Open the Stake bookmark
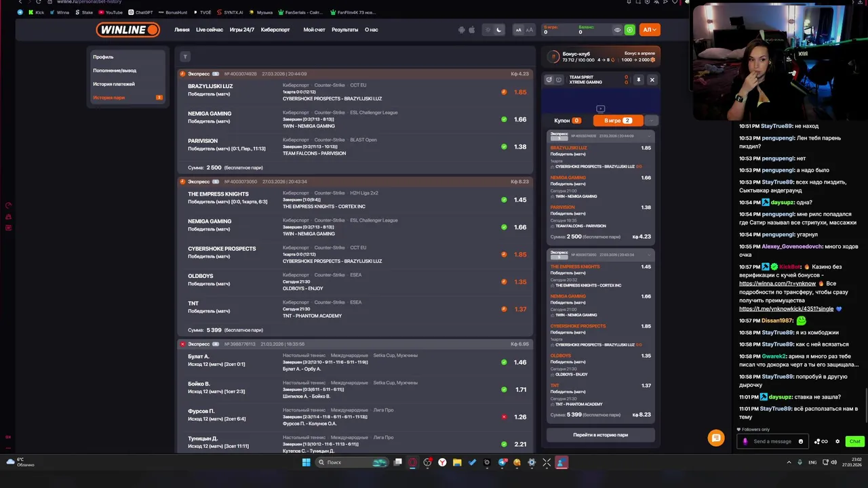868x488 pixels. (84, 12)
